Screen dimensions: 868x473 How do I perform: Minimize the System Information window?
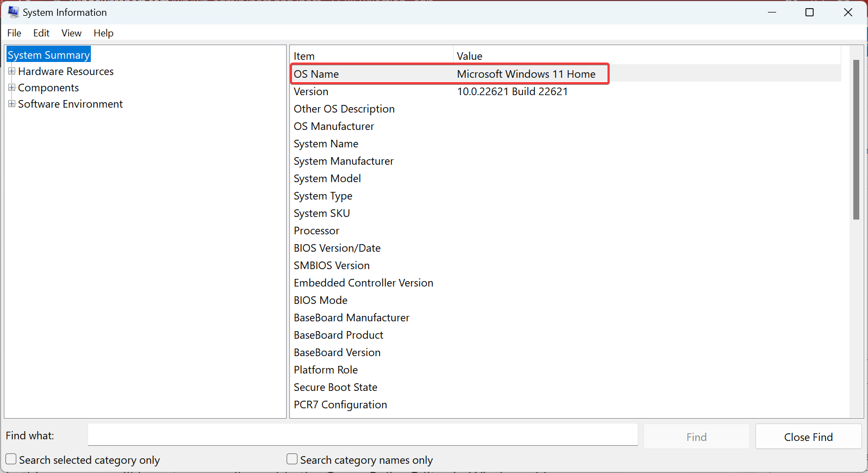coord(772,12)
